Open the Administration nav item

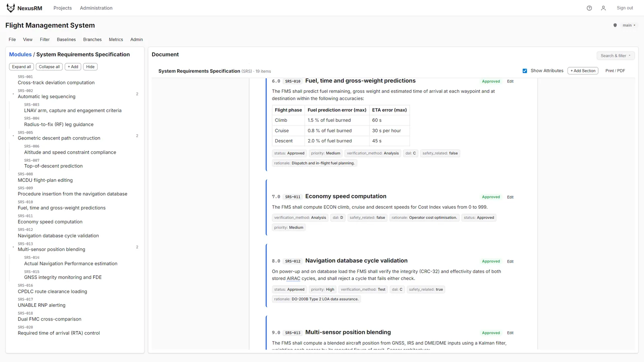pos(96,8)
